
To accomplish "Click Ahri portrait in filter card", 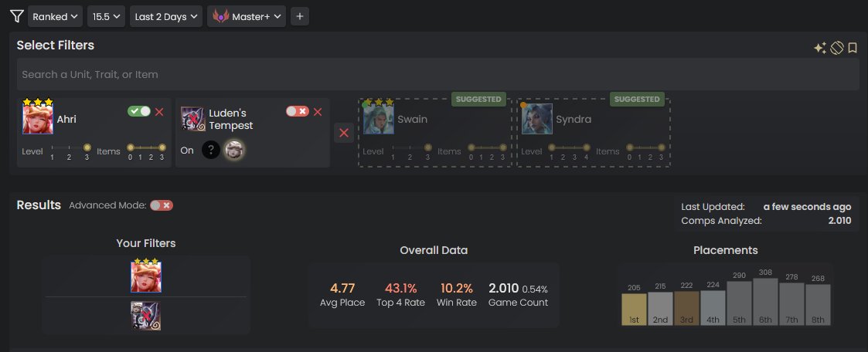I will [x=38, y=118].
